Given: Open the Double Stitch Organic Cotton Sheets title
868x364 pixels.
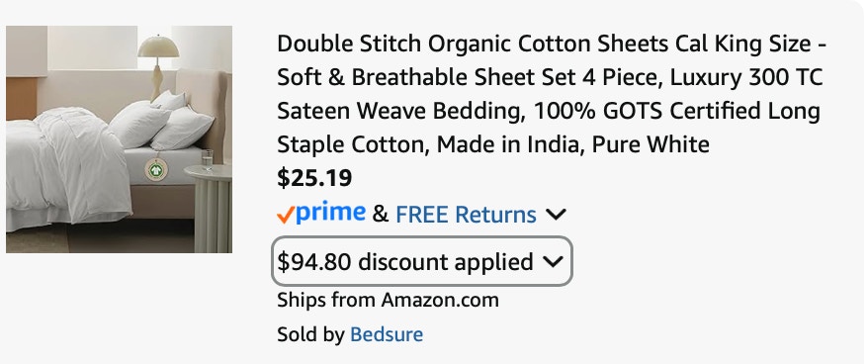Looking at the screenshot, I should [x=552, y=94].
